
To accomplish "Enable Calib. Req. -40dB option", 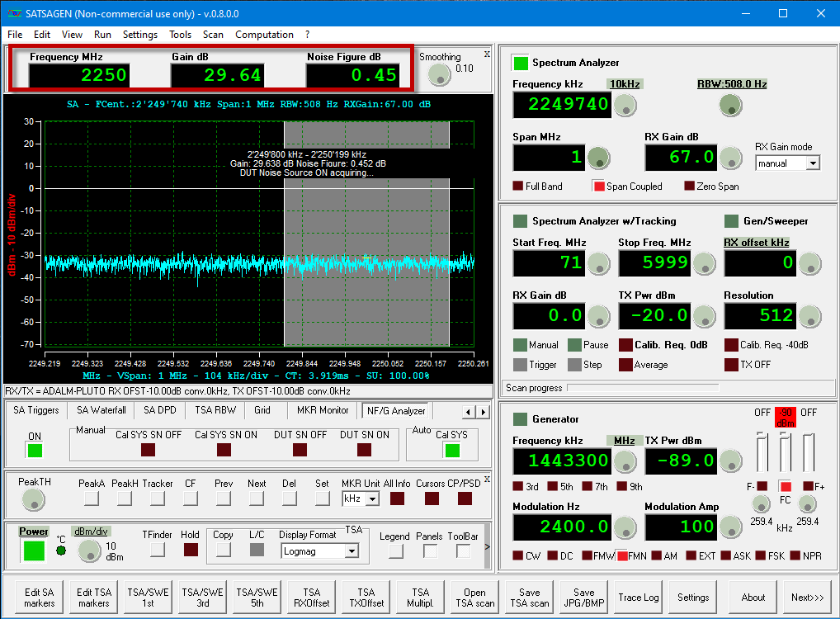I will coord(731,345).
